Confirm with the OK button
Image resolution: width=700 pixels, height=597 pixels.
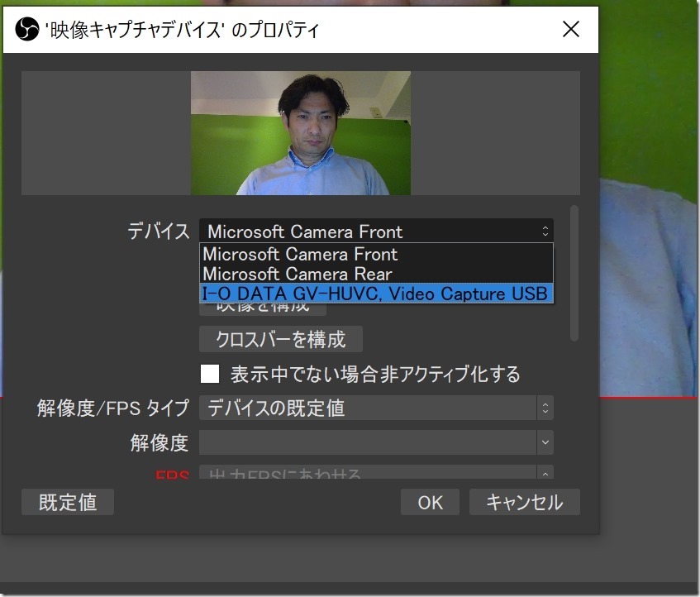430,502
